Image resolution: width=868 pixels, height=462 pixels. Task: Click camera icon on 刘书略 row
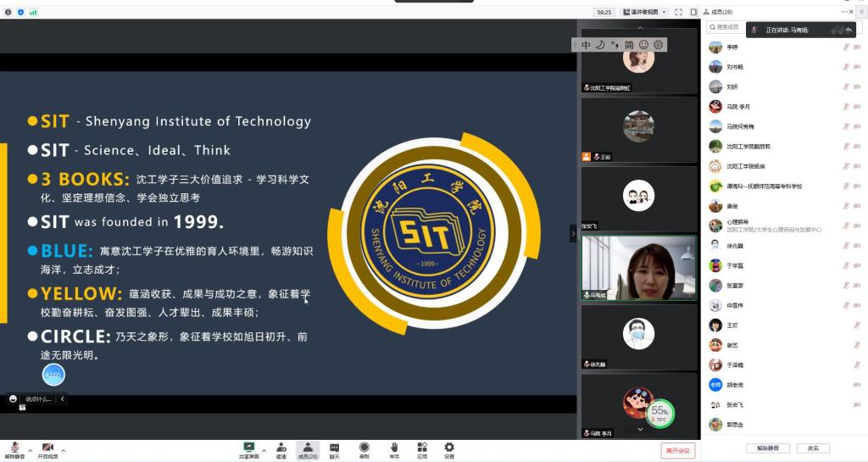[x=857, y=67]
